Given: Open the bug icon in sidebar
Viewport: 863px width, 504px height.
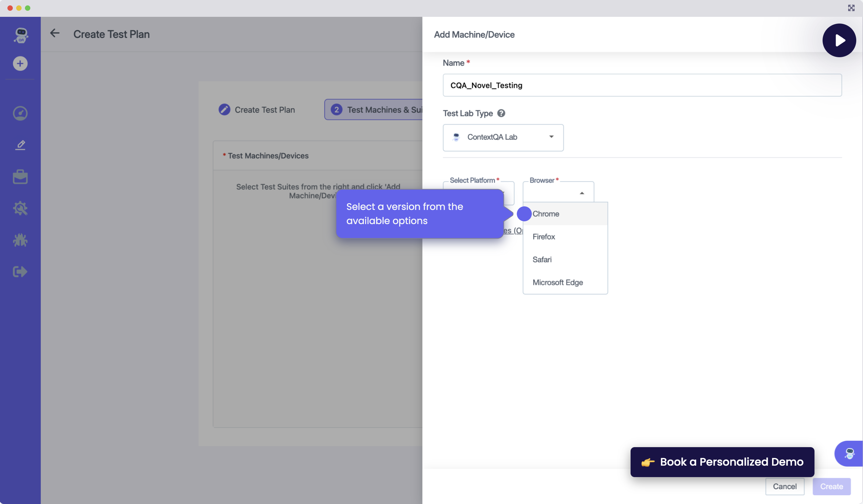Looking at the screenshot, I should point(20,240).
